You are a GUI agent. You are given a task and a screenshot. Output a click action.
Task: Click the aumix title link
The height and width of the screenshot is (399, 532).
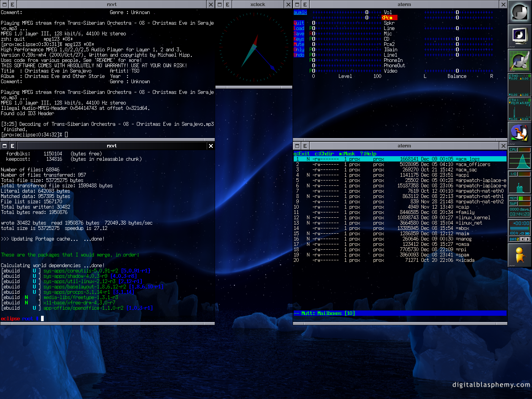300,13
